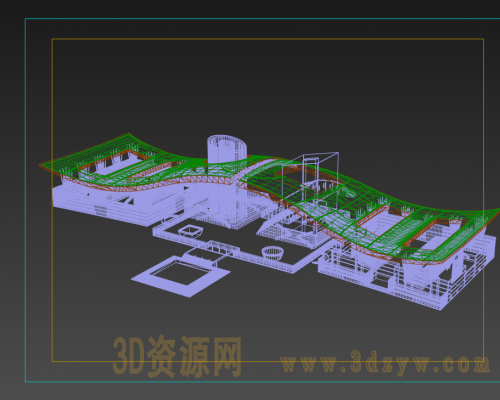Select the round bowl-shaped planter in courtyard
The image size is (500, 400).
[x=273, y=253]
